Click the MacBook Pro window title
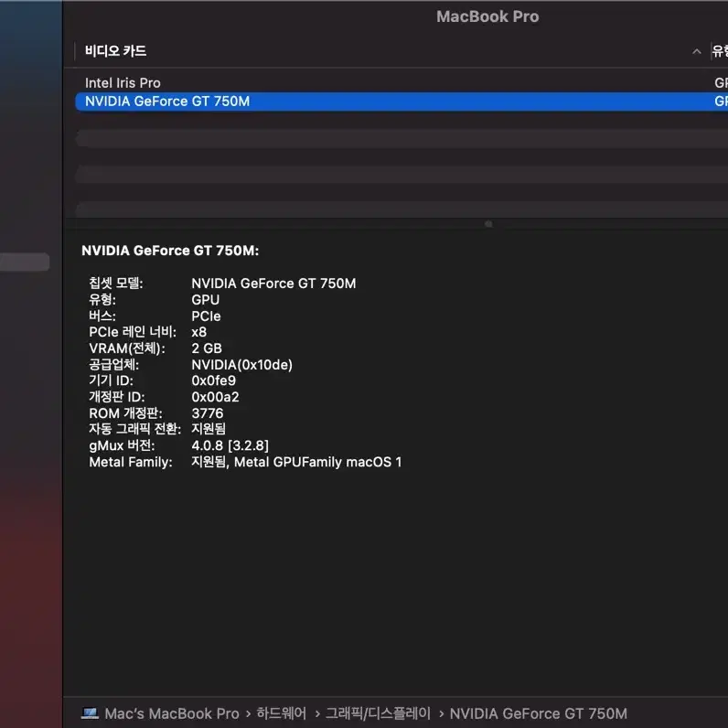The height and width of the screenshot is (728, 728). [x=487, y=16]
